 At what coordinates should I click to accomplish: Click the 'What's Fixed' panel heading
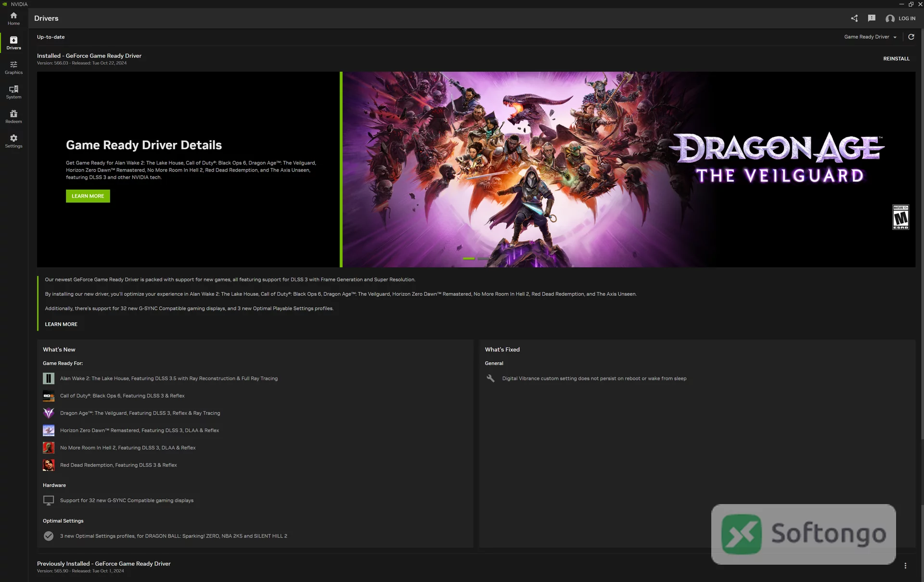point(502,350)
